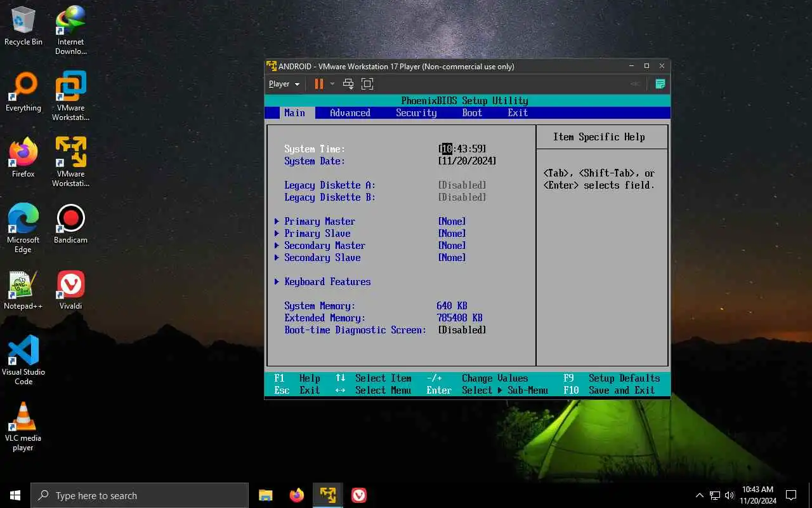812x508 pixels.
Task: Select the Bandicam desktop icon
Action: click(x=70, y=224)
